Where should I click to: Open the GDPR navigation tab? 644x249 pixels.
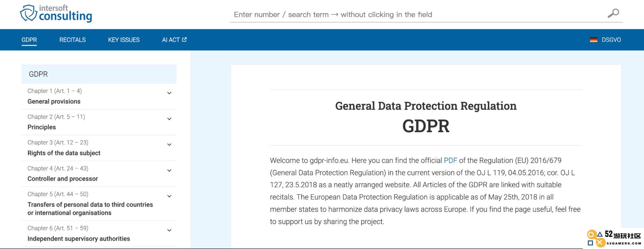click(x=29, y=40)
